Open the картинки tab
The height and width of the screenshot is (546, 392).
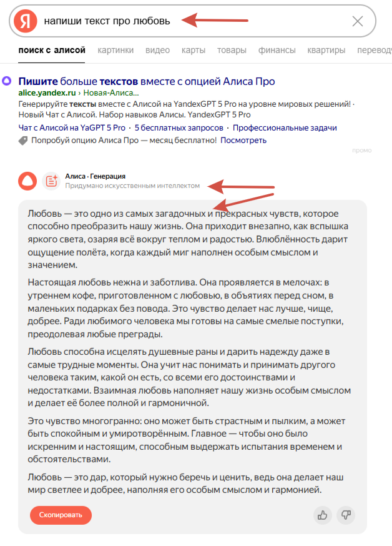click(x=115, y=50)
